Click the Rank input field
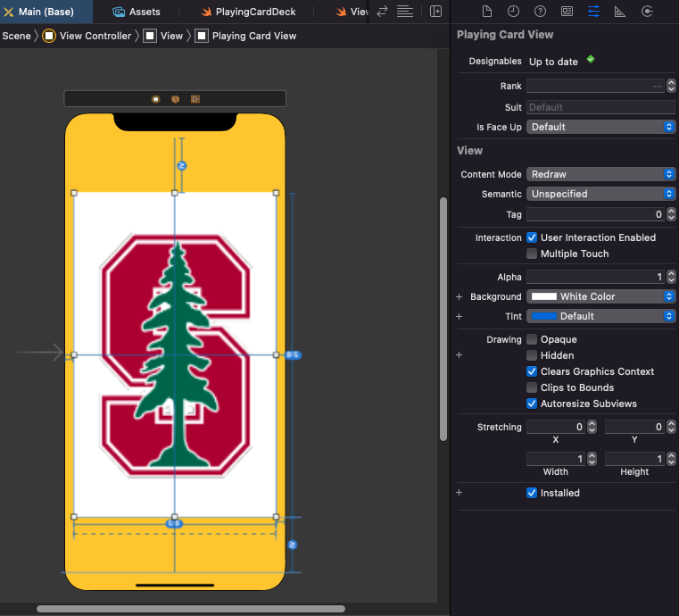 (x=595, y=86)
